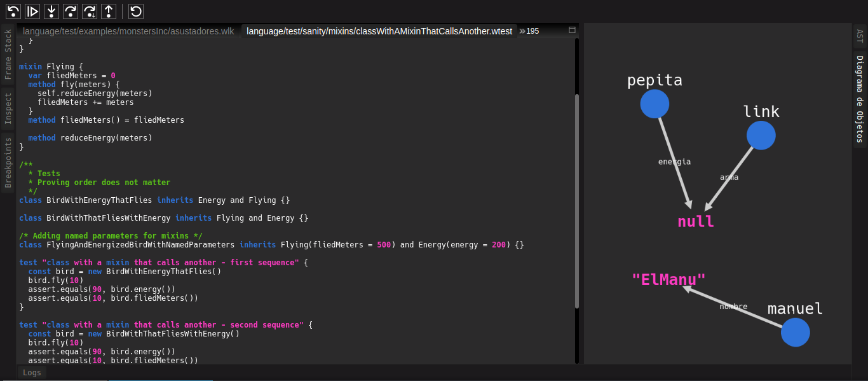Click the arma edge label

pos(729,177)
